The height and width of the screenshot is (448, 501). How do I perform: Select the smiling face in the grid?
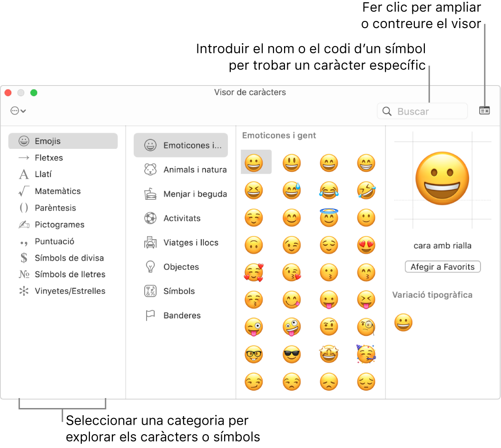tap(256, 162)
